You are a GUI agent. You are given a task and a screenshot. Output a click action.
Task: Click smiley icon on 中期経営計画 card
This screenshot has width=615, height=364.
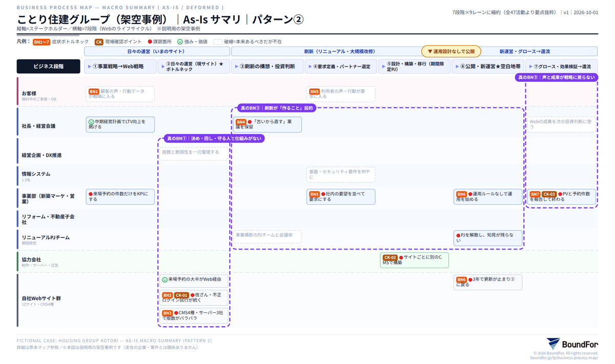click(91, 122)
